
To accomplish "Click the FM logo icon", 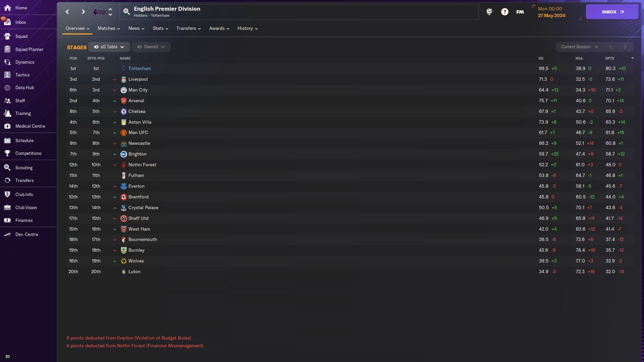I will point(520,12).
